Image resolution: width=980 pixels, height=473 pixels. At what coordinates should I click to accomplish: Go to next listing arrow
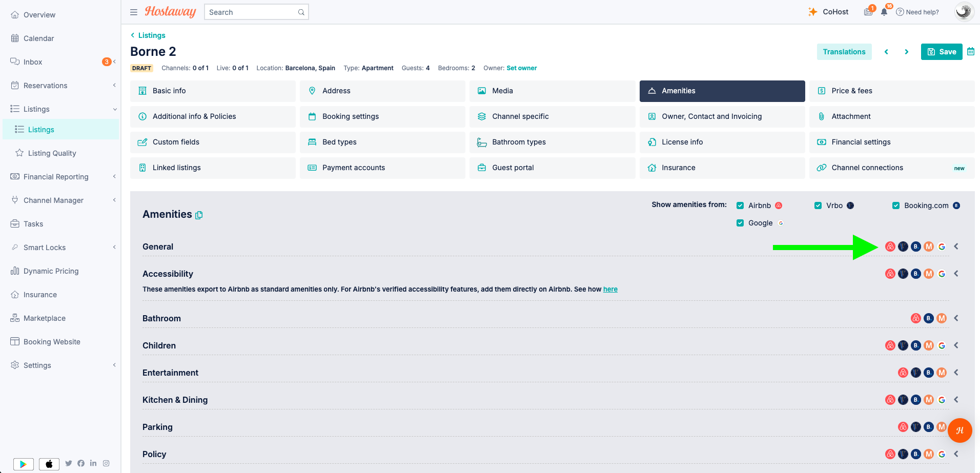(906, 52)
